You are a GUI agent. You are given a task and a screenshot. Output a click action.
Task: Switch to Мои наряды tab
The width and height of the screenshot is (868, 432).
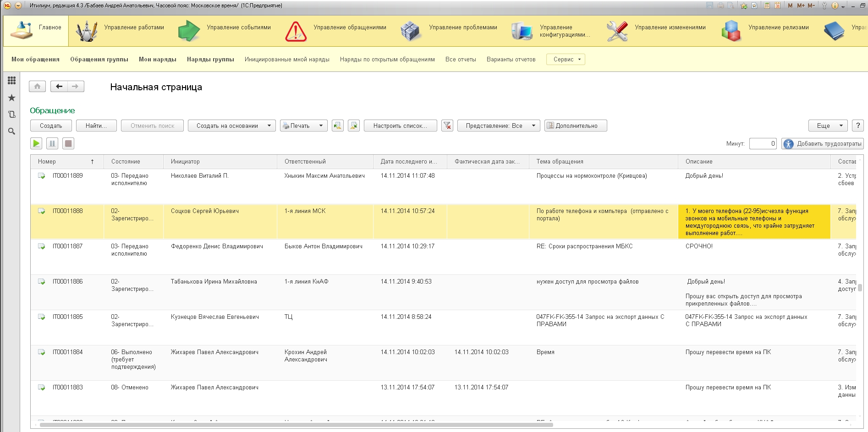click(157, 59)
